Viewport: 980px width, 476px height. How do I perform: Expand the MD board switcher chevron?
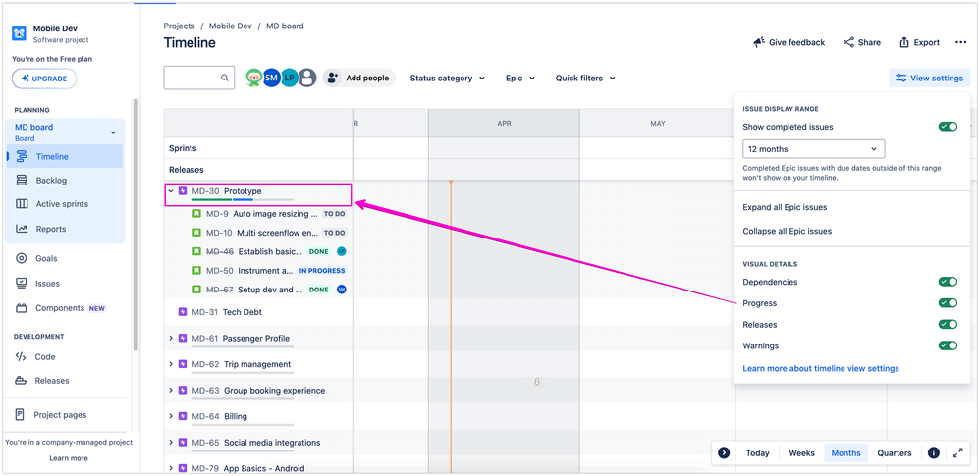(x=113, y=132)
